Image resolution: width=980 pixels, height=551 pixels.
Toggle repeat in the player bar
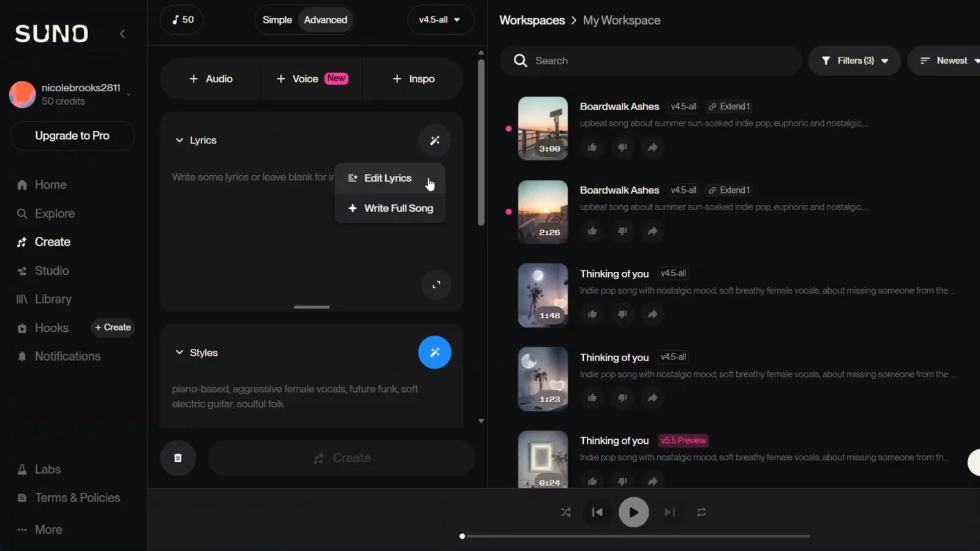tap(701, 512)
